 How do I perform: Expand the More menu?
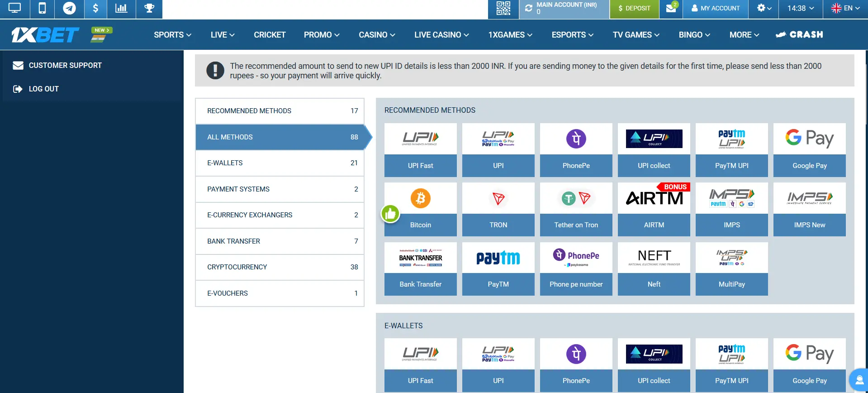pos(744,35)
